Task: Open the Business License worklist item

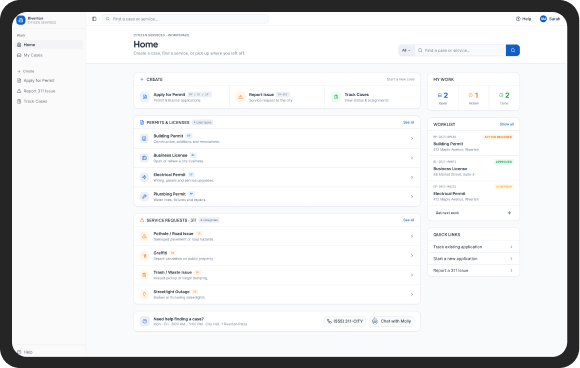Action: (473, 168)
